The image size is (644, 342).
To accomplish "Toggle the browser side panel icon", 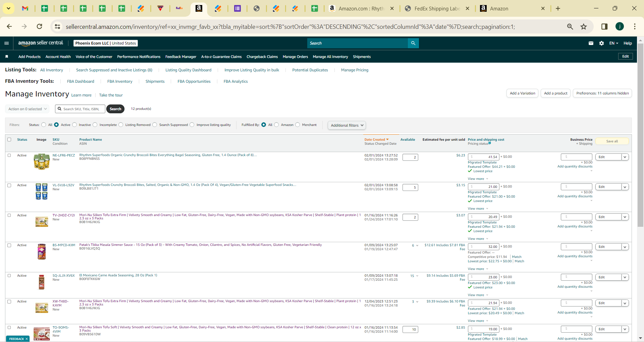I will pyautogui.click(x=604, y=26).
